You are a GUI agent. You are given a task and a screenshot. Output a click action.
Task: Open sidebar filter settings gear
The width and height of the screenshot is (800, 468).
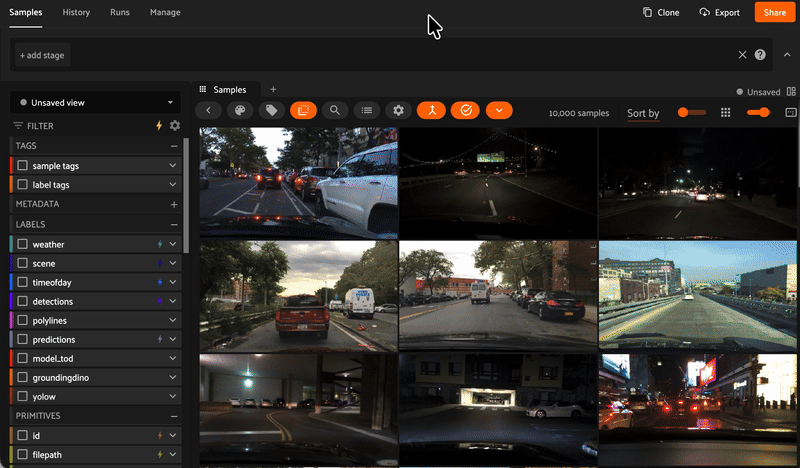(x=175, y=126)
